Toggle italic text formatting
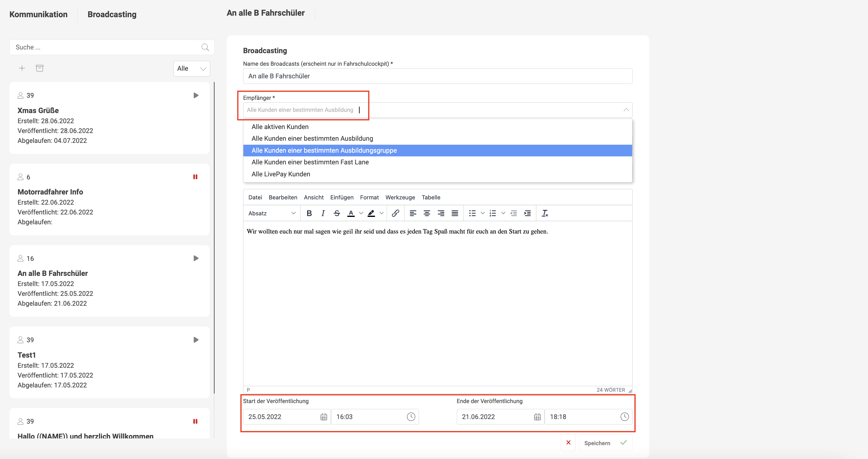 [x=323, y=213]
